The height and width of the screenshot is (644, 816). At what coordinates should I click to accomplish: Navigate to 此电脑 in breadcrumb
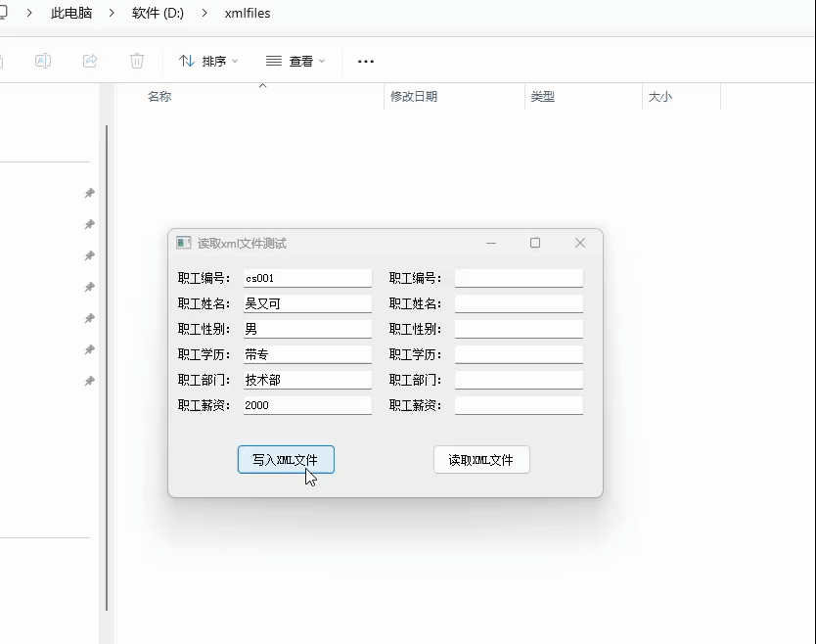point(71,13)
